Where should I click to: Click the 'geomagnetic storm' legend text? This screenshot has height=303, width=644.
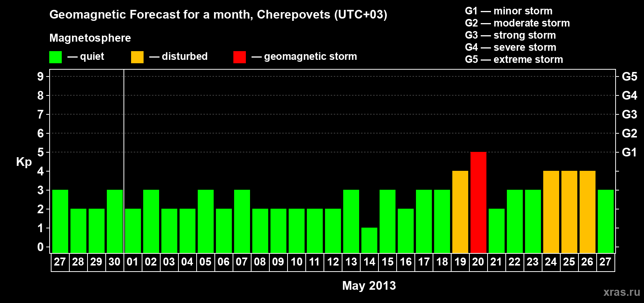(x=311, y=57)
